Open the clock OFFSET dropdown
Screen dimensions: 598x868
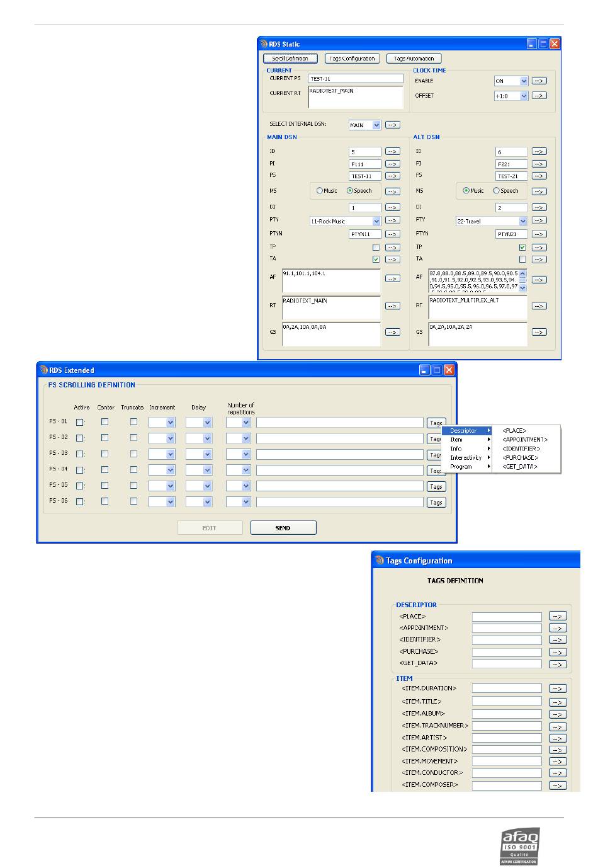[x=524, y=96]
